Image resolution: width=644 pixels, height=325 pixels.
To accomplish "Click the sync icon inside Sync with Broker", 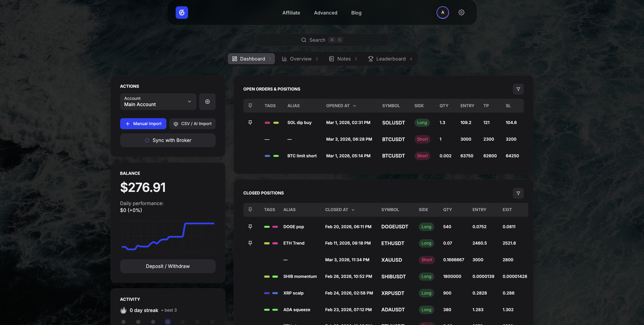I will (147, 140).
